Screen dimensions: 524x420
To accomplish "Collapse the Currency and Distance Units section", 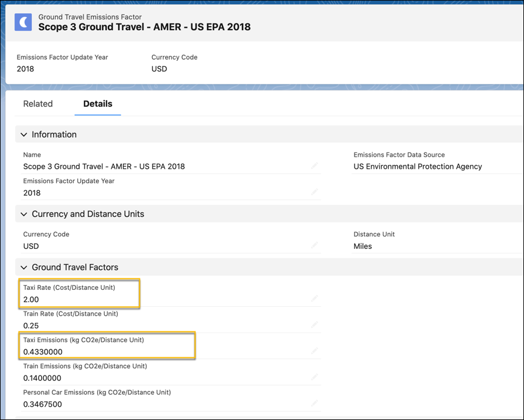I will pos(24,214).
